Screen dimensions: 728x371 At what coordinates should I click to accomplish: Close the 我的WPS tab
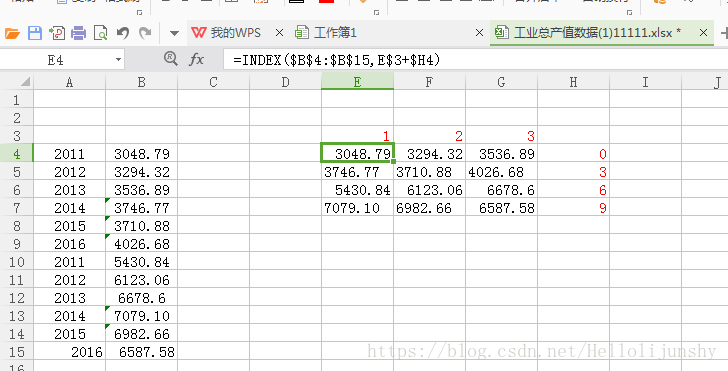tap(279, 33)
